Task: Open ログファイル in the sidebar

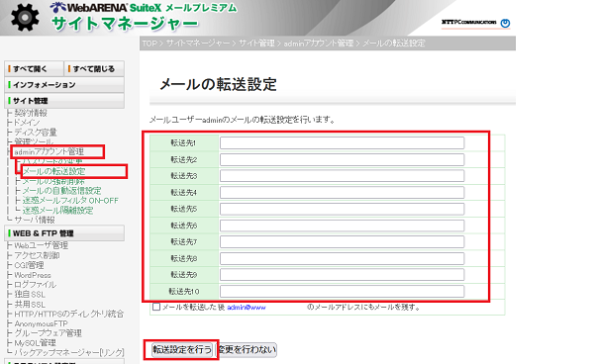Action: pyautogui.click(x=35, y=285)
